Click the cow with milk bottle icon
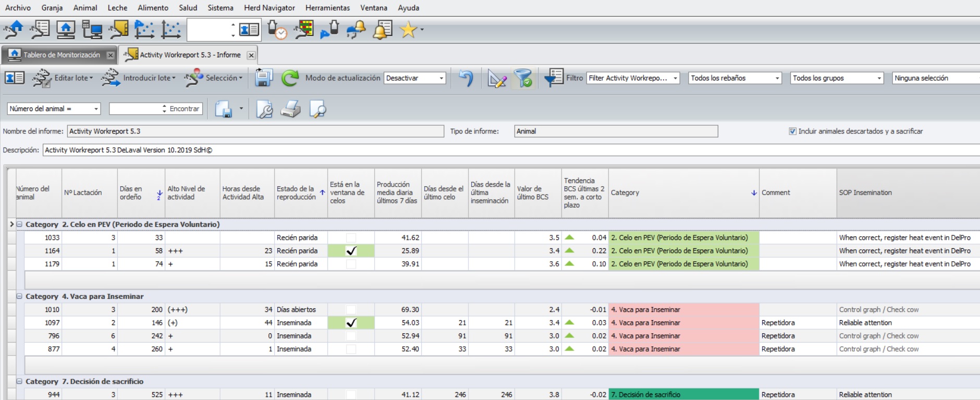The height and width of the screenshot is (400, 980). click(x=329, y=29)
